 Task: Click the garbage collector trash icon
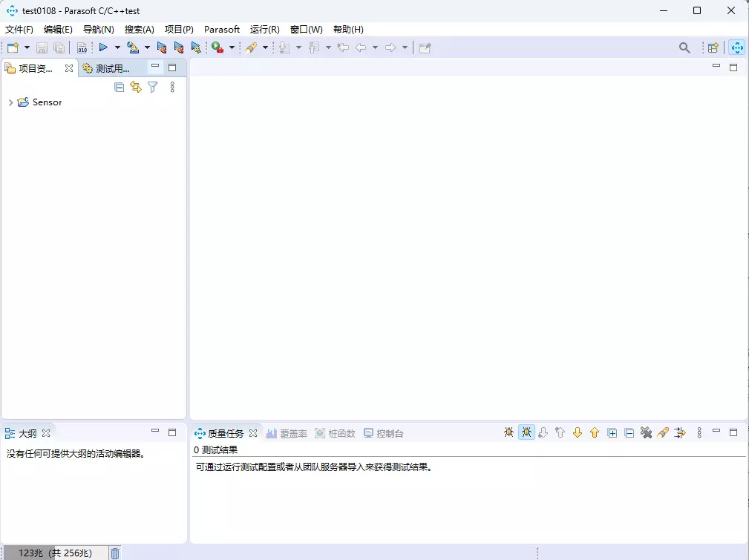pos(115,553)
